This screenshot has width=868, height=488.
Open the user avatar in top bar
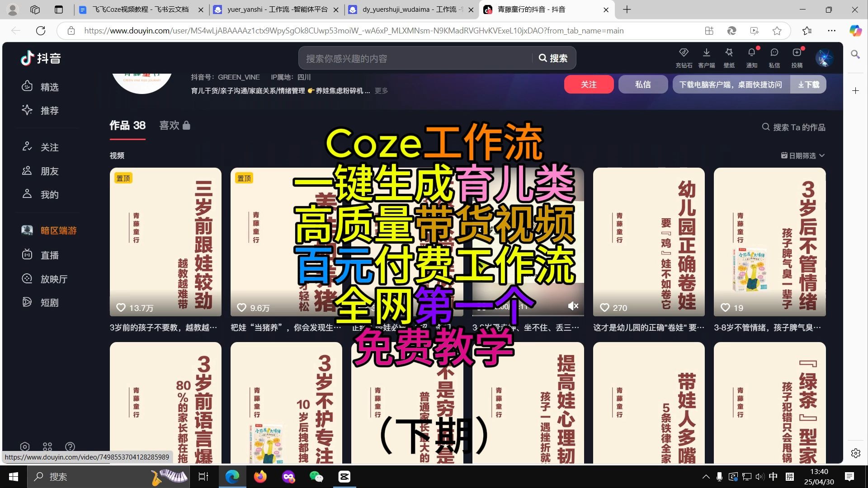pyautogui.click(x=824, y=58)
